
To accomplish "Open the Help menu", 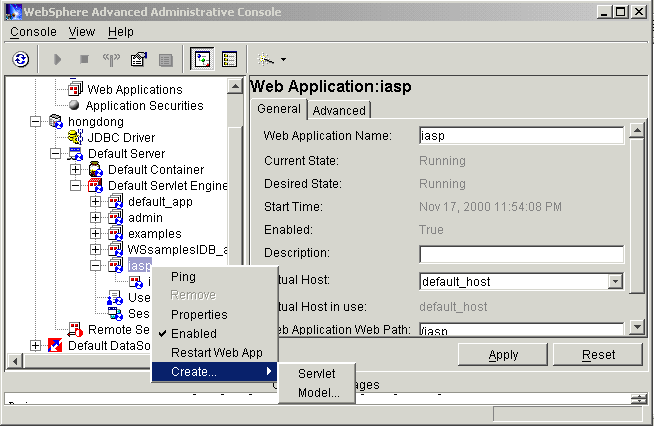I will [x=121, y=32].
